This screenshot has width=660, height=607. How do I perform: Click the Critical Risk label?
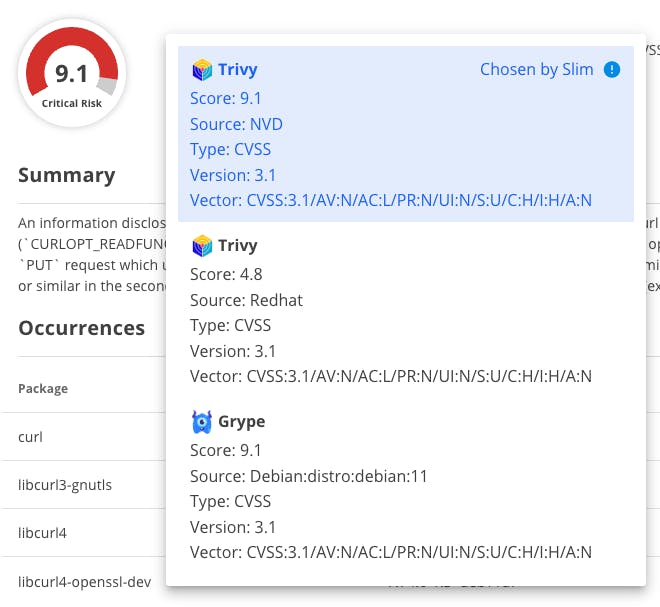(x=72, y=103)
